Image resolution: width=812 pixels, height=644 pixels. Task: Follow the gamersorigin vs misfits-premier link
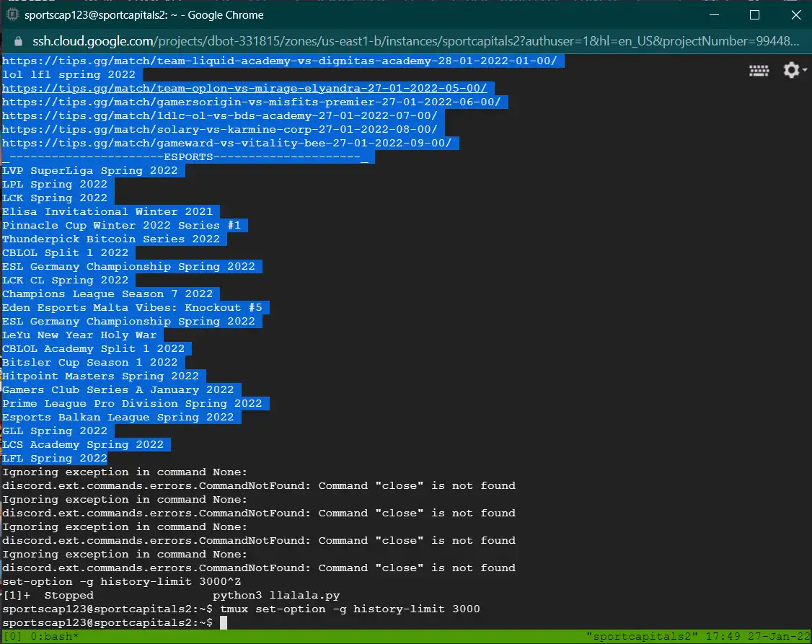click(252, 102)
